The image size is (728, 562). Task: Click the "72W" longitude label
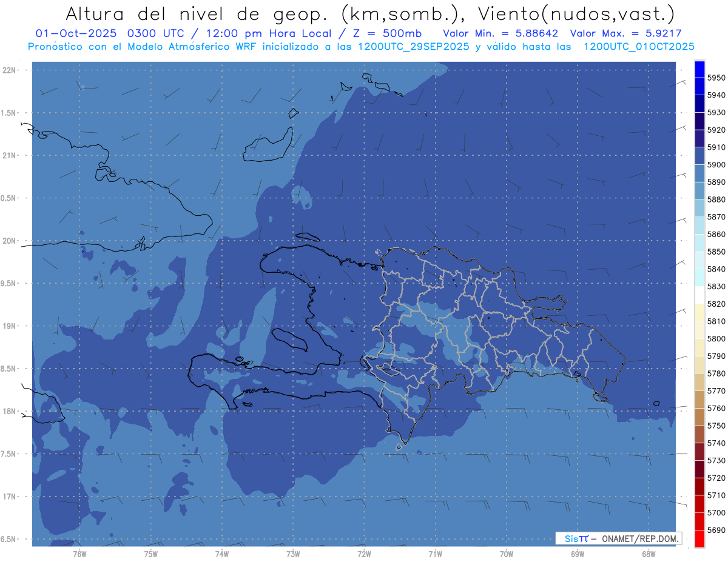click(x=365, y=554)
